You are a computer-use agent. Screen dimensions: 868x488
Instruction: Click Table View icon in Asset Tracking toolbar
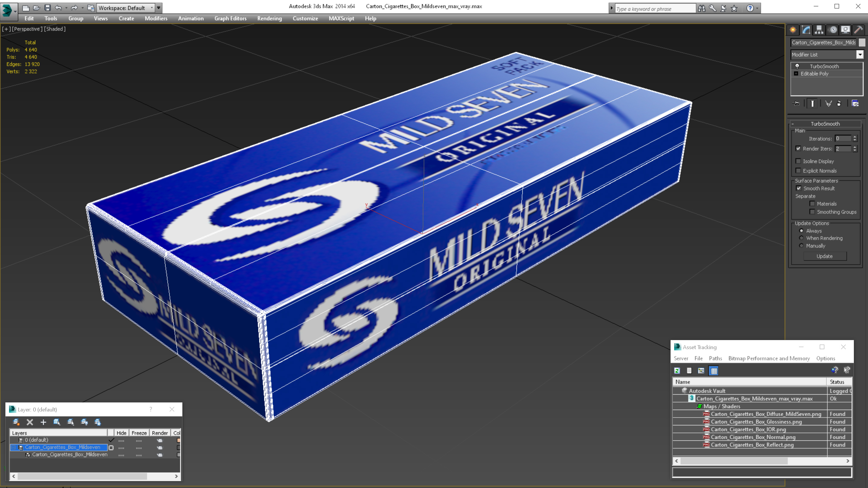(714, 371)
